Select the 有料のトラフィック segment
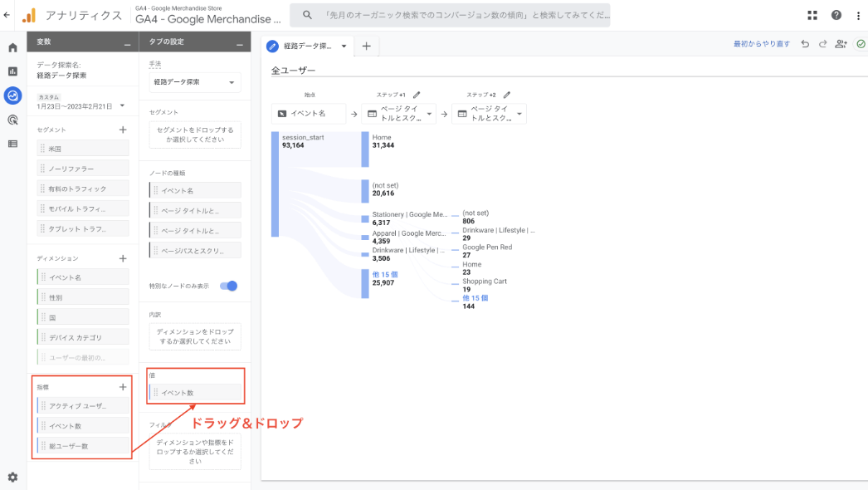 point(83,189)
